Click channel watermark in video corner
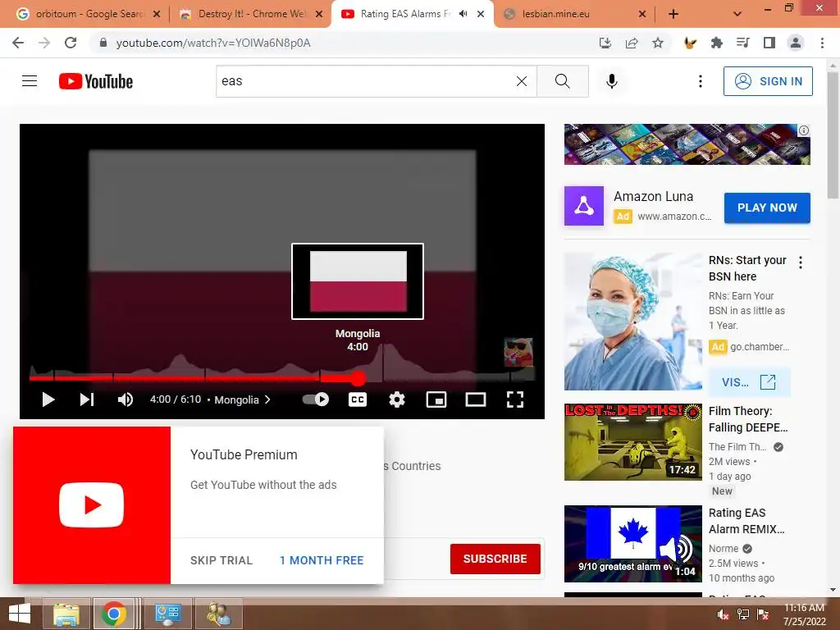 point(518,352)
